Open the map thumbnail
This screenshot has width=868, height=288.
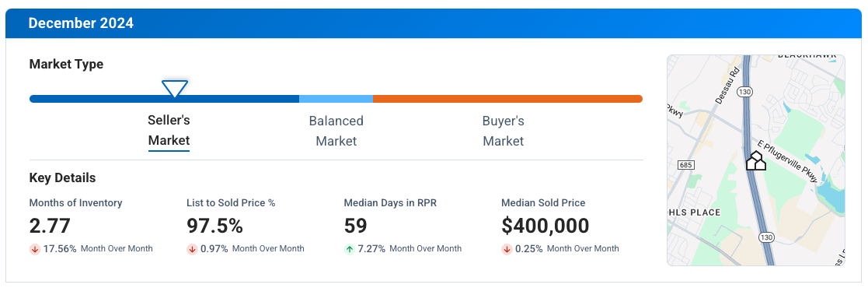click(756, 160)
